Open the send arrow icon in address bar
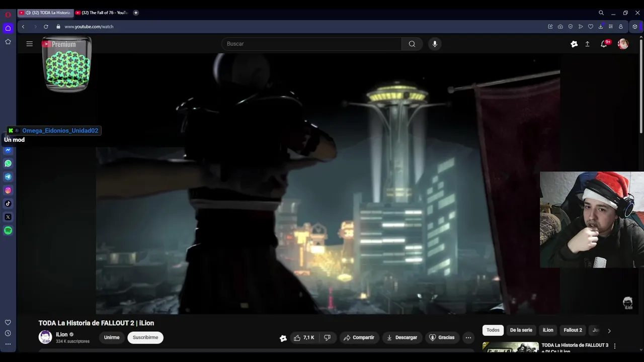The width and height of the screenshot is (644, 362). point(581,27)
